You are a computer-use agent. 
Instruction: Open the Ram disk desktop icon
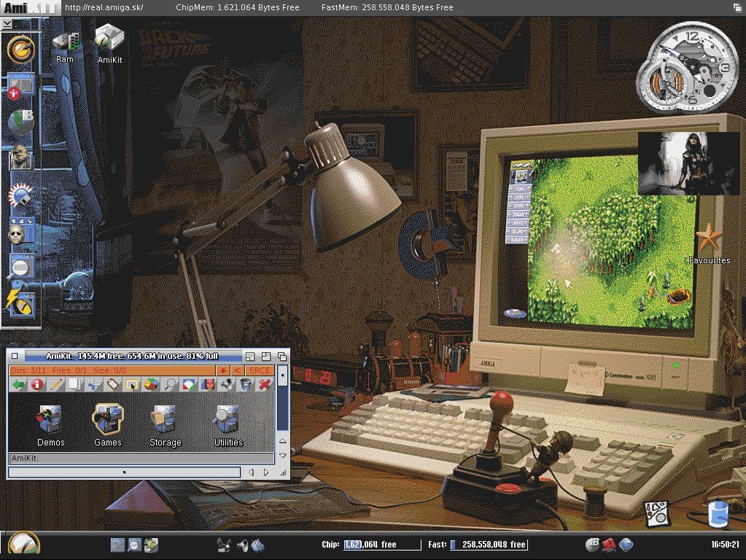(65, 42)
